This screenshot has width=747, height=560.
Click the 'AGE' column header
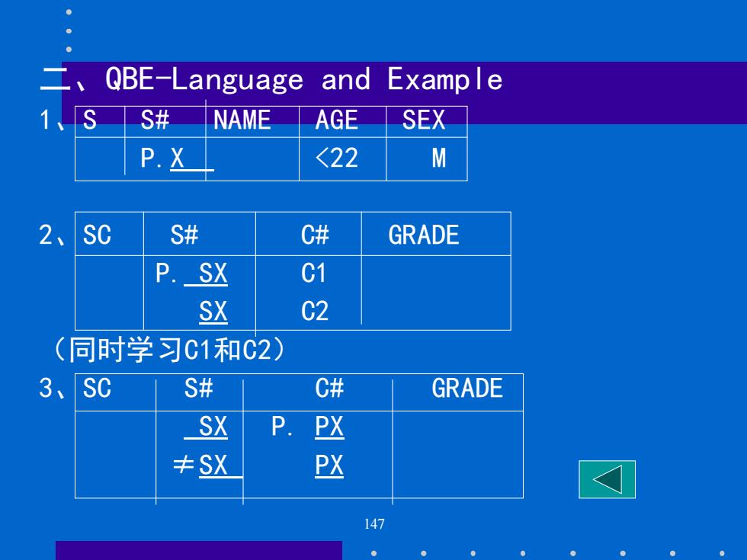tap(336, 120)
